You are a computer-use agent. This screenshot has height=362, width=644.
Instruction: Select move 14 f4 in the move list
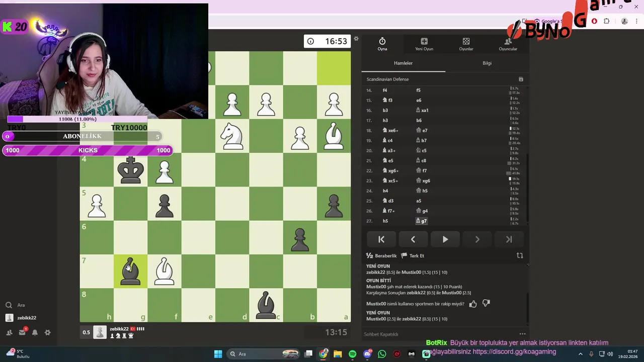tap(385, 90)
